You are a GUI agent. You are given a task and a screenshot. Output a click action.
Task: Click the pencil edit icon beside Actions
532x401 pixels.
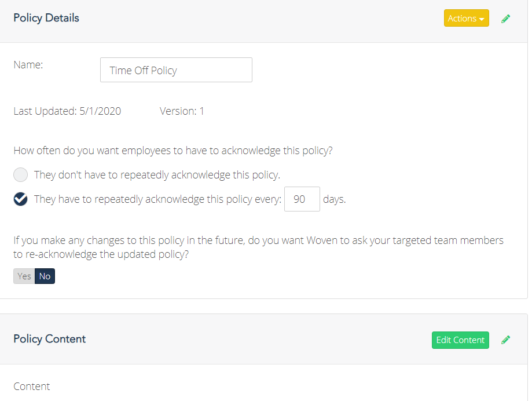coord(505,19)
